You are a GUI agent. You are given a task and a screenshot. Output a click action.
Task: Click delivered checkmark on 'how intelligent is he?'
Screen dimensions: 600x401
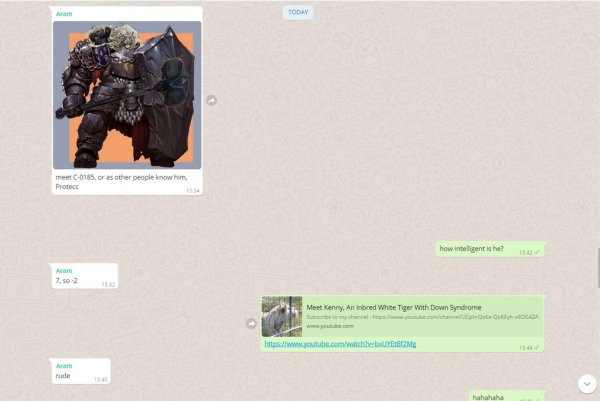(537, 252)
